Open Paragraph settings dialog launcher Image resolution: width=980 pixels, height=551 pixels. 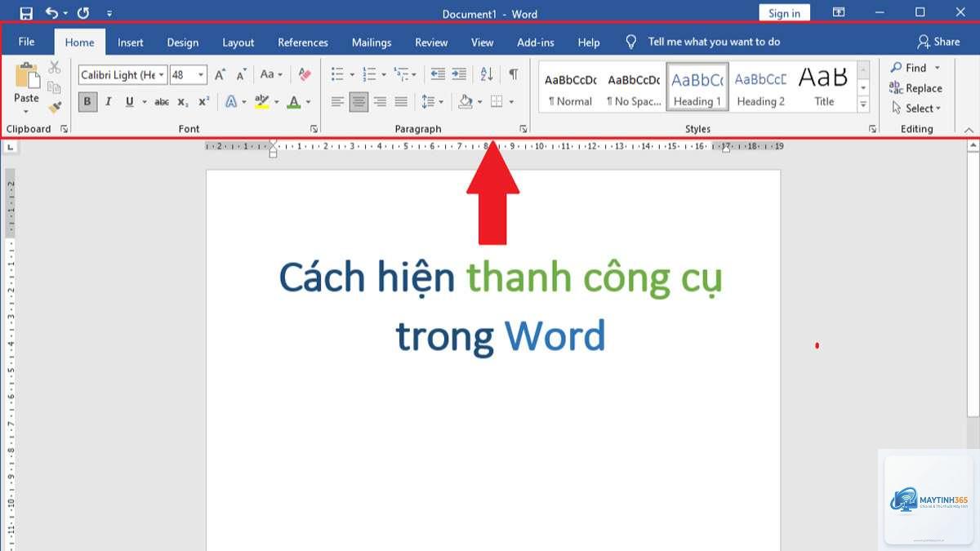tap(523, 129)
